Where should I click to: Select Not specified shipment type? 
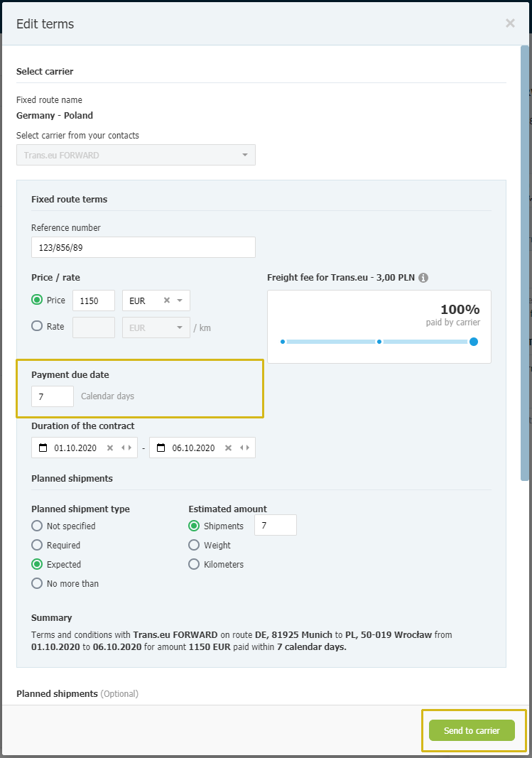click(37, 526)
